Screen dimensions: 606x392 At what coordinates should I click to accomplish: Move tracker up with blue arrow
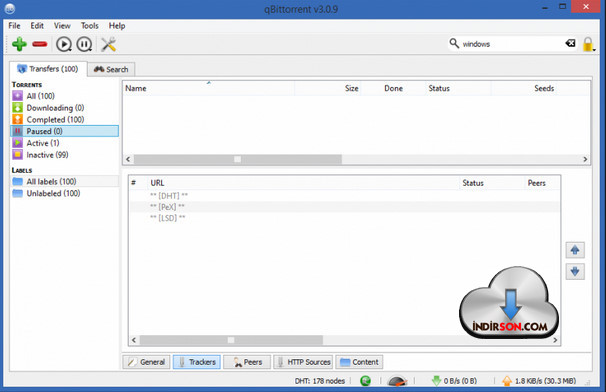575,250
